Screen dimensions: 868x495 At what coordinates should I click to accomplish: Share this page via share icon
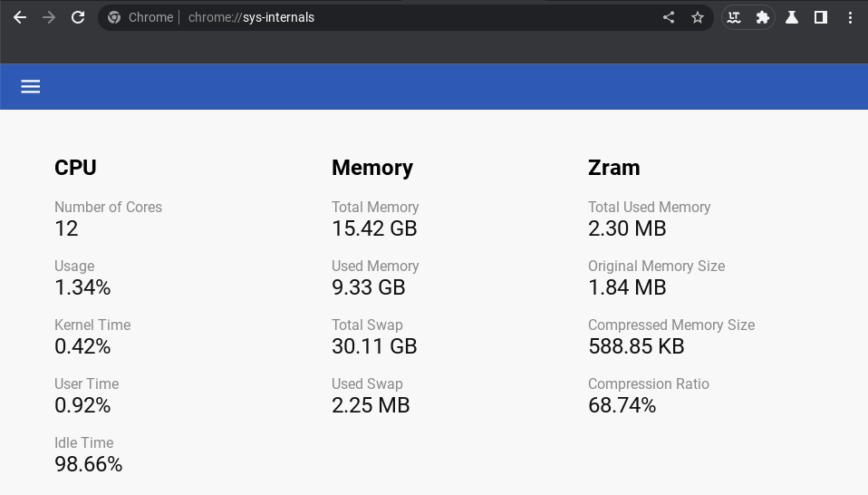click(669, 18)
